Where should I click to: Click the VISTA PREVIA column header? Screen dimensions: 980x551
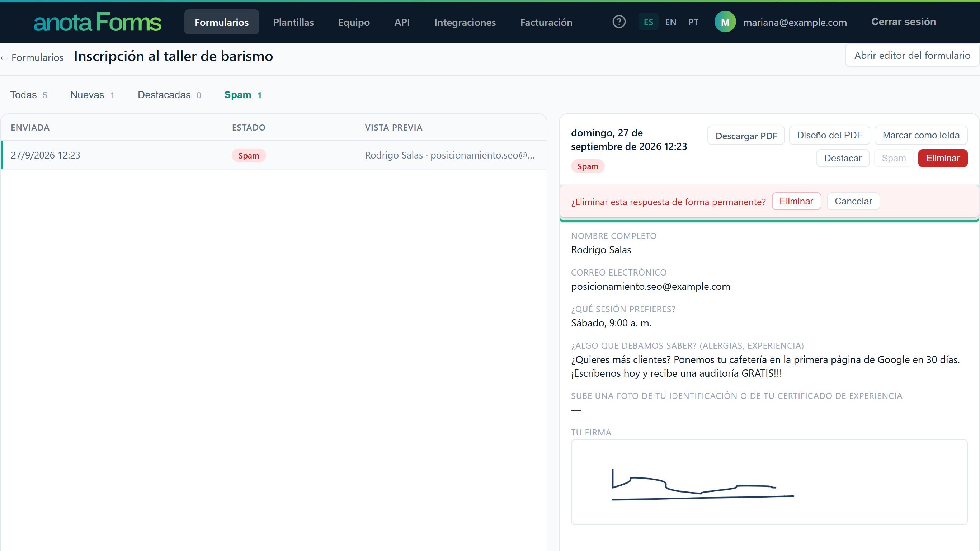[x=394, y=127]
